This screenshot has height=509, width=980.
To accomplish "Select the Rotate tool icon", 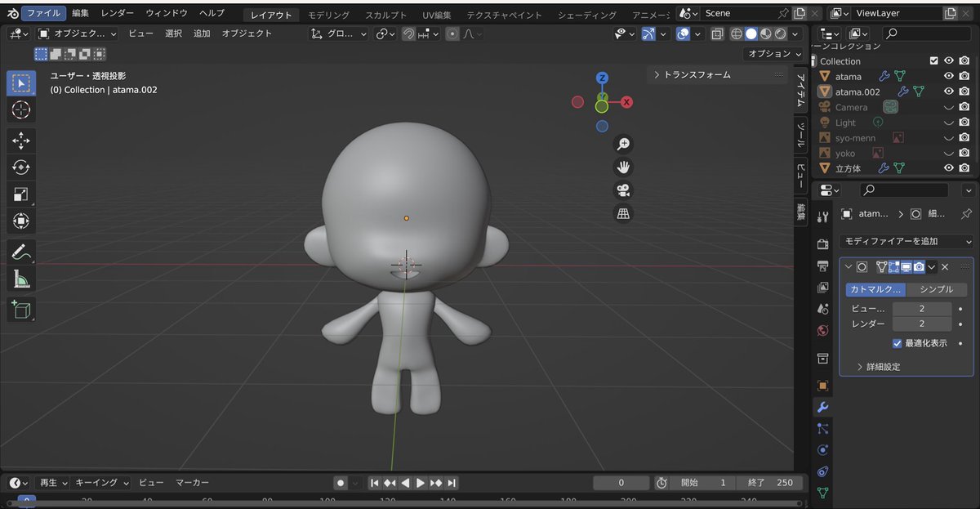I will point(21,167).
